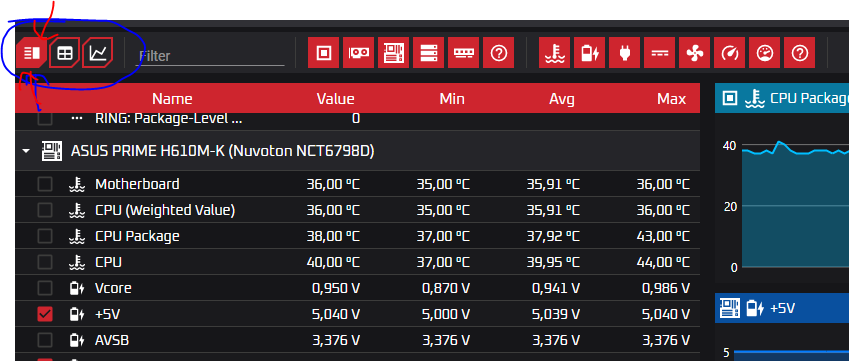Toggle the gauge usage sensor filter
Image resolution: width=849 pixels, height=361 pixels.
point(765,52)
